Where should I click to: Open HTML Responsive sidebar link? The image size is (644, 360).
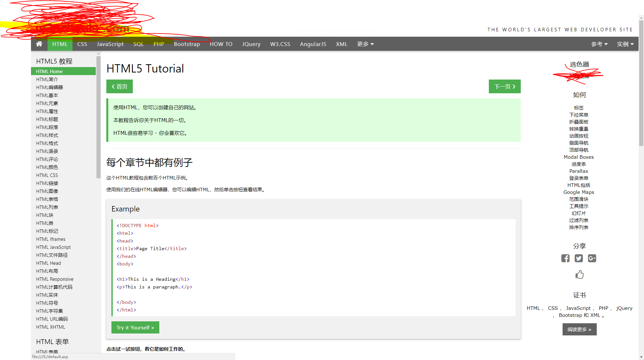[55, 279]
